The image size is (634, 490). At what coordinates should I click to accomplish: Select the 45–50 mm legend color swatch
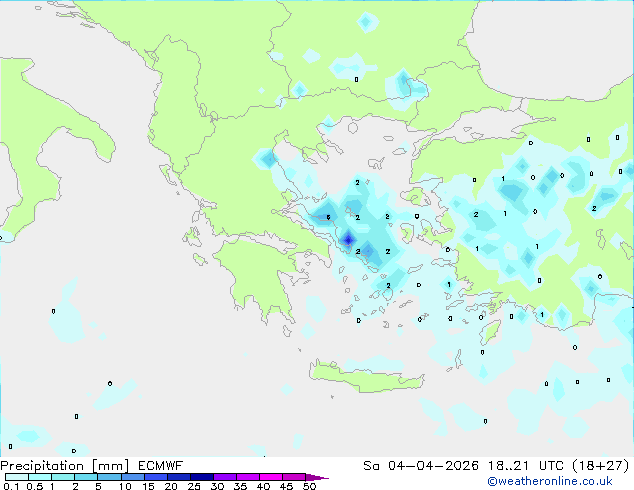(294, 477)
